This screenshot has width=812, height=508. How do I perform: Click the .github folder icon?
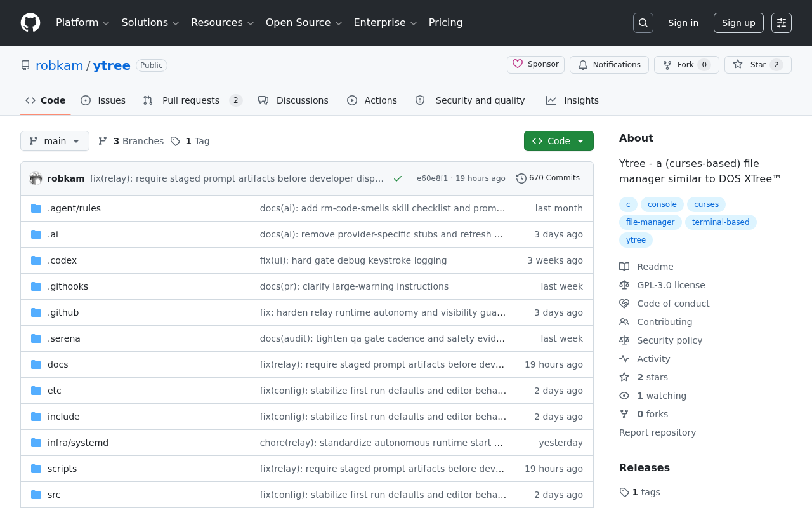pos(36,312)
